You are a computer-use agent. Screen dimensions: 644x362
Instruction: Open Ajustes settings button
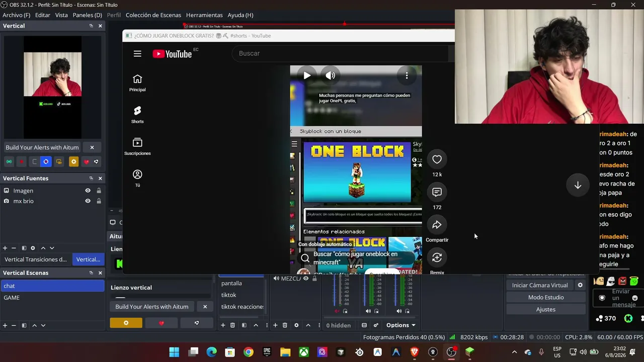pos(546,309)
